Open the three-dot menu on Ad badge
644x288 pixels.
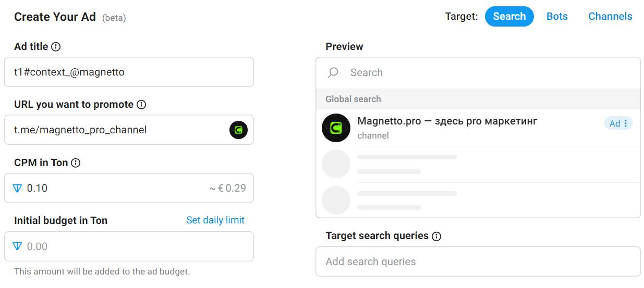[x=626, y=123]
